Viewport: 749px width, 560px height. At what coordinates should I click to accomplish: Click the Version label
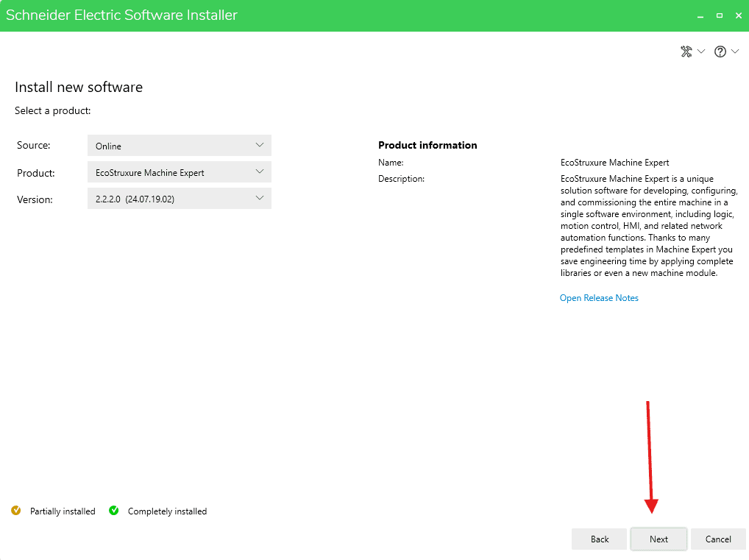[x=35, y=199]
